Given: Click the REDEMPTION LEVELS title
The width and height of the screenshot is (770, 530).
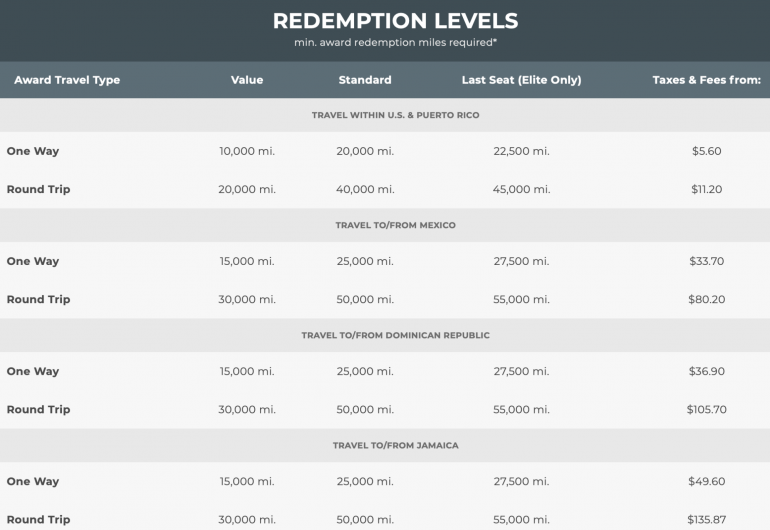Looking at the screenshot, I should click(395, 21).
